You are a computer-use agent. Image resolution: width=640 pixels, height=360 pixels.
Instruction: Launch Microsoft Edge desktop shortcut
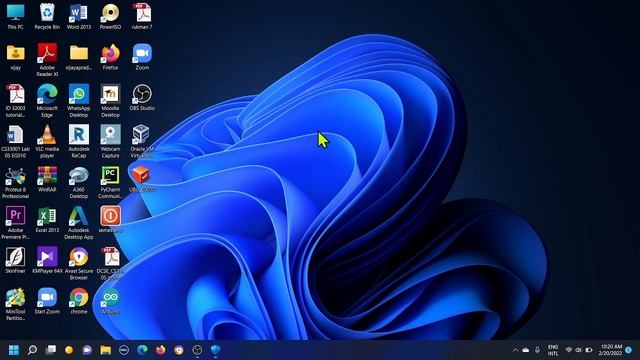[x=47, y=100]
